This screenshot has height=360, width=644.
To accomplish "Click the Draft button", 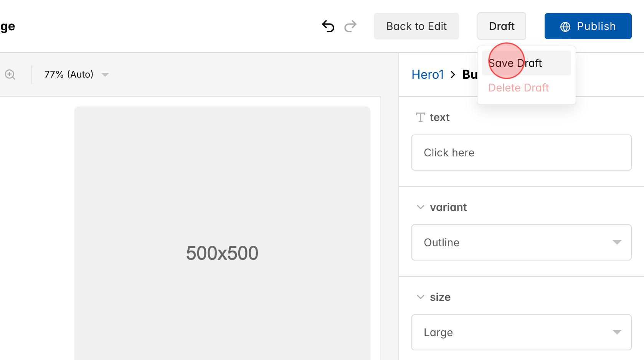I will [x=501, y=26].
